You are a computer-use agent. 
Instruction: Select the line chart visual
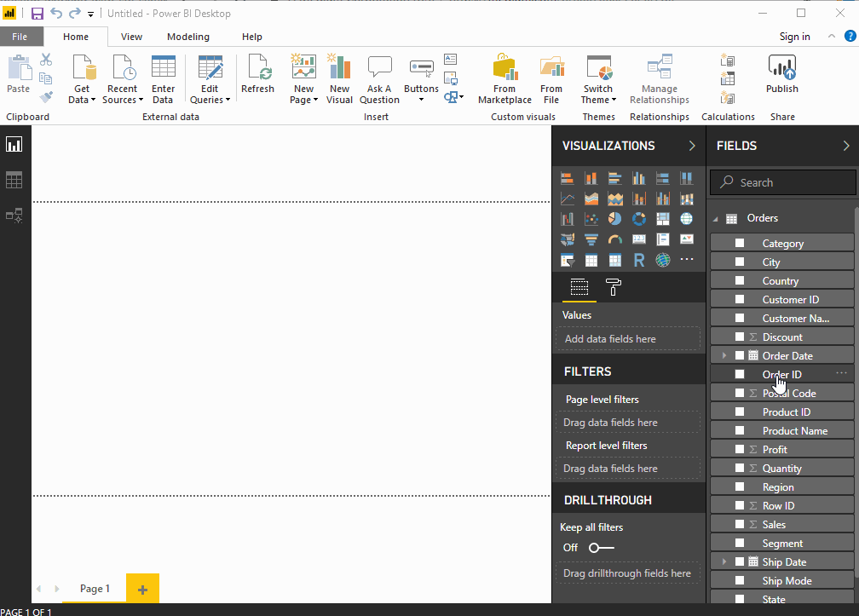coord(567,199)
